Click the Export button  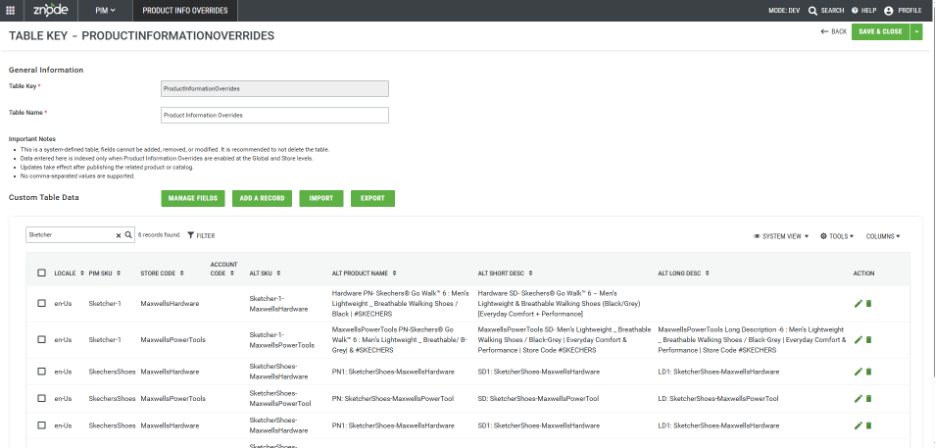pos(372,198)
